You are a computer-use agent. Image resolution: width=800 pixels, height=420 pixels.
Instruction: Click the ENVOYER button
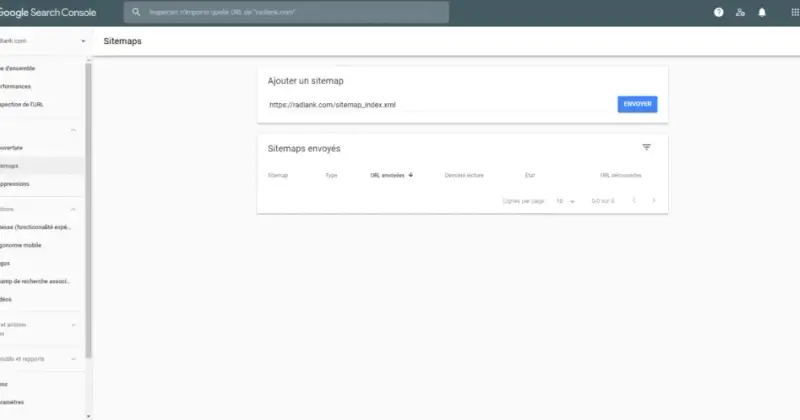(637, 104)
